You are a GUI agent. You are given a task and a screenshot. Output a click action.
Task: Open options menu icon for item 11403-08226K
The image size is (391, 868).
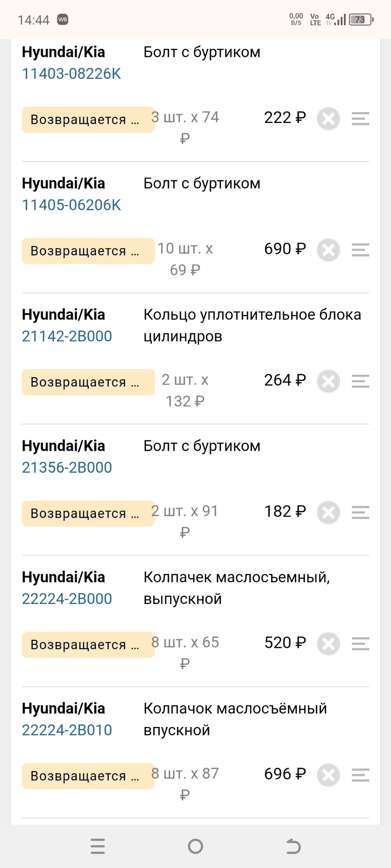click(360, 119)
